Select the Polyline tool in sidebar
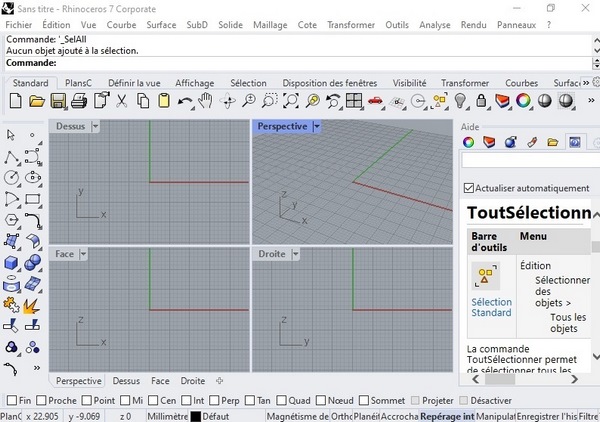The image size is (600, 422). click(x=11, y=157)
